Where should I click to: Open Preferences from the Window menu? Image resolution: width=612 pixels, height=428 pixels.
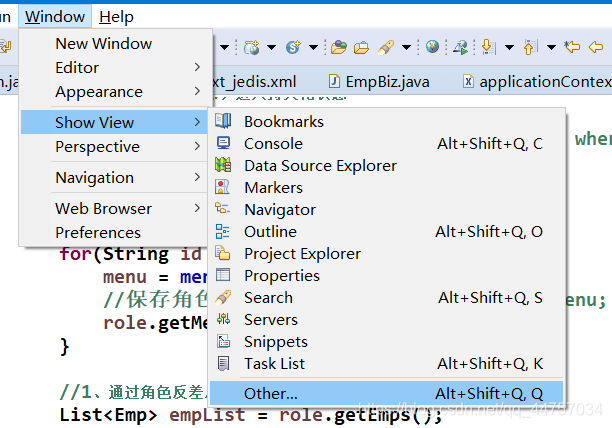pos(114,233)
